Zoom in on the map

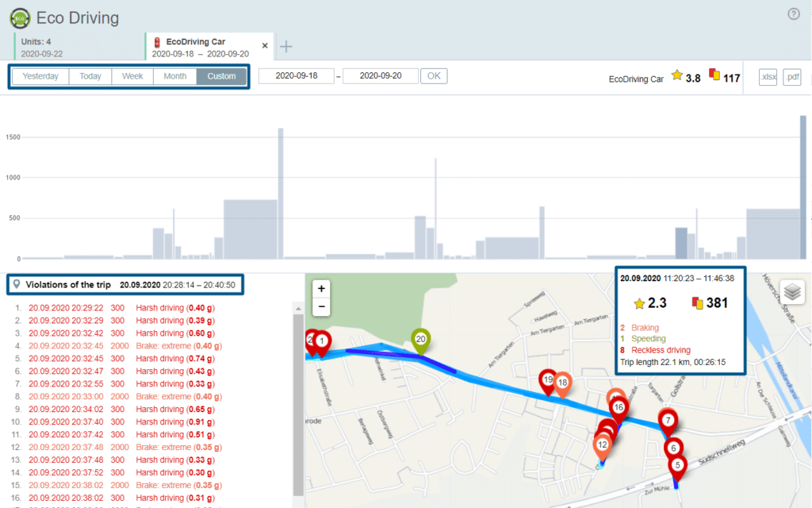click(321, 288)
